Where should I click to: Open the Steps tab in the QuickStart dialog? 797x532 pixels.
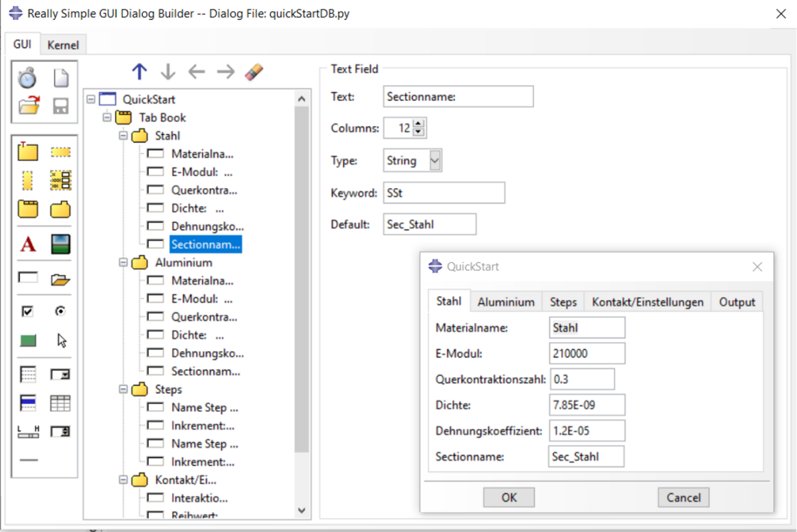(x=563, y=302)
